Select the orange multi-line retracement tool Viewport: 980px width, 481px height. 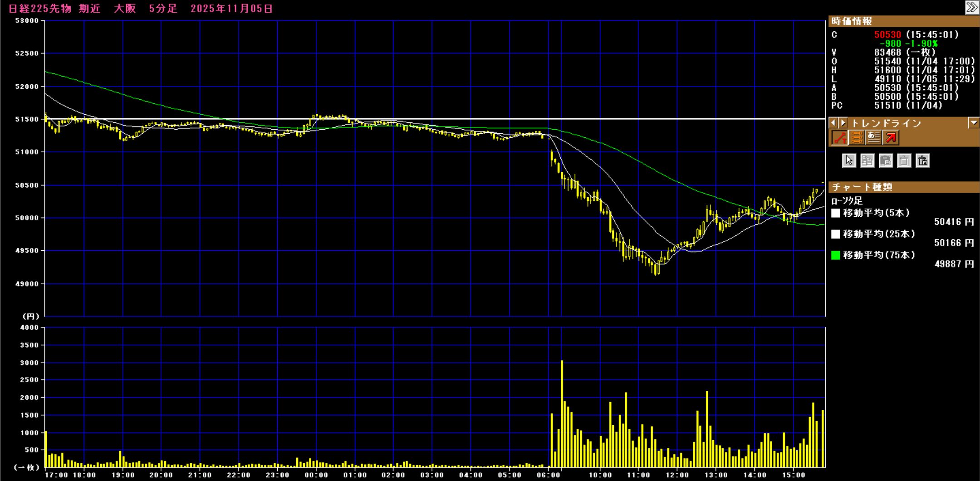(856, 137)
